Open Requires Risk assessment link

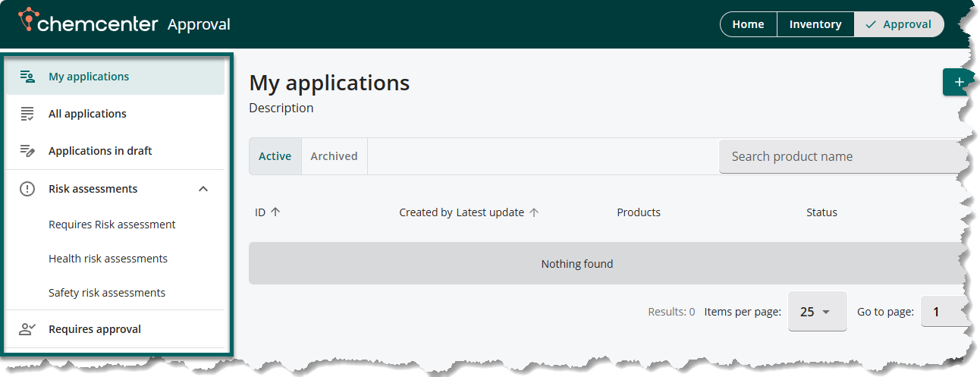point(112,225)
